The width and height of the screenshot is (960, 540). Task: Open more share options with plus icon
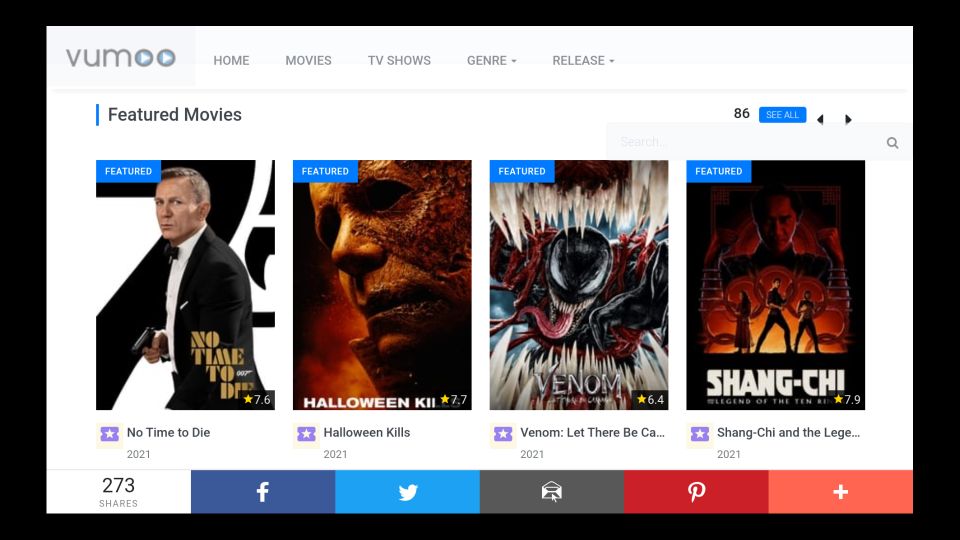tap(841, 492)
